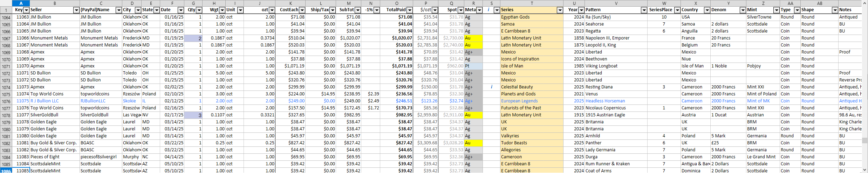Open the $/ozt filter dropdown

coord(435,10)
